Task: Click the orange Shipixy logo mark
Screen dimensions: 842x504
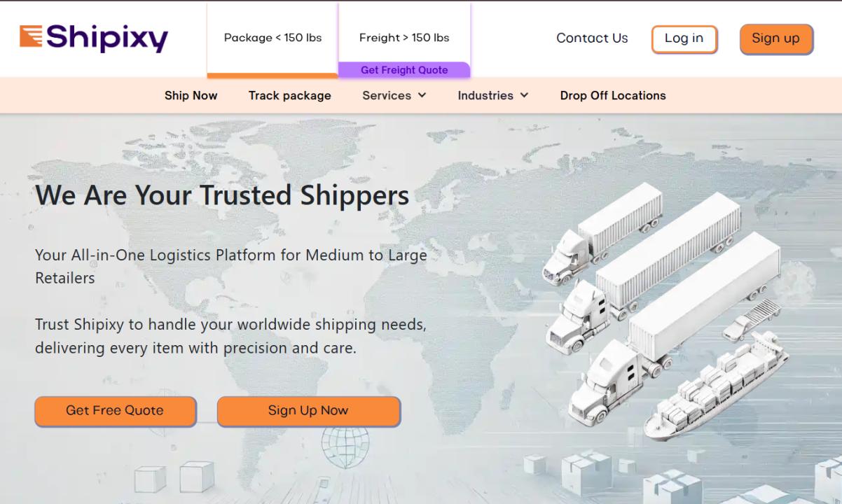Action: click(x=31, y=36)
